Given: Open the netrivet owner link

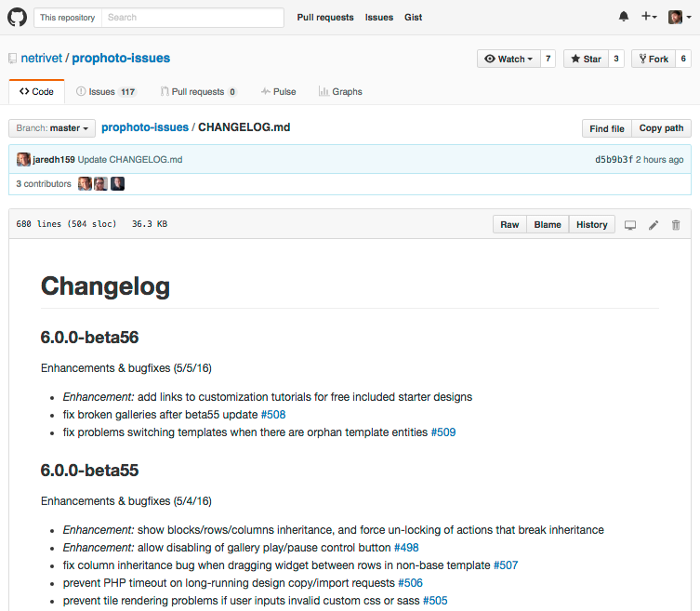Looking at the screenshot, I should [42, 58].
